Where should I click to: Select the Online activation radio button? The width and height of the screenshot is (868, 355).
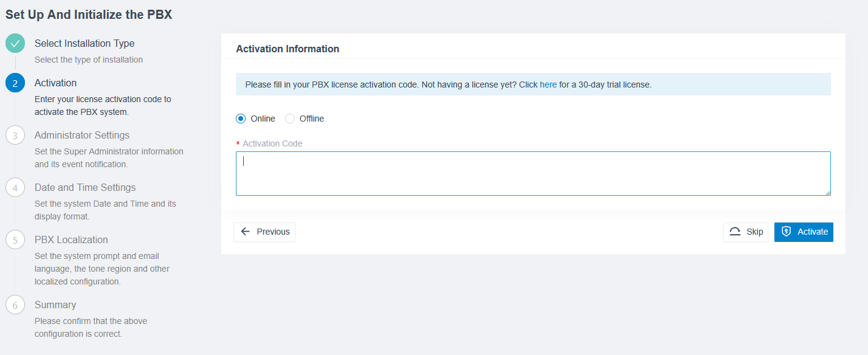tap(241, 119)
